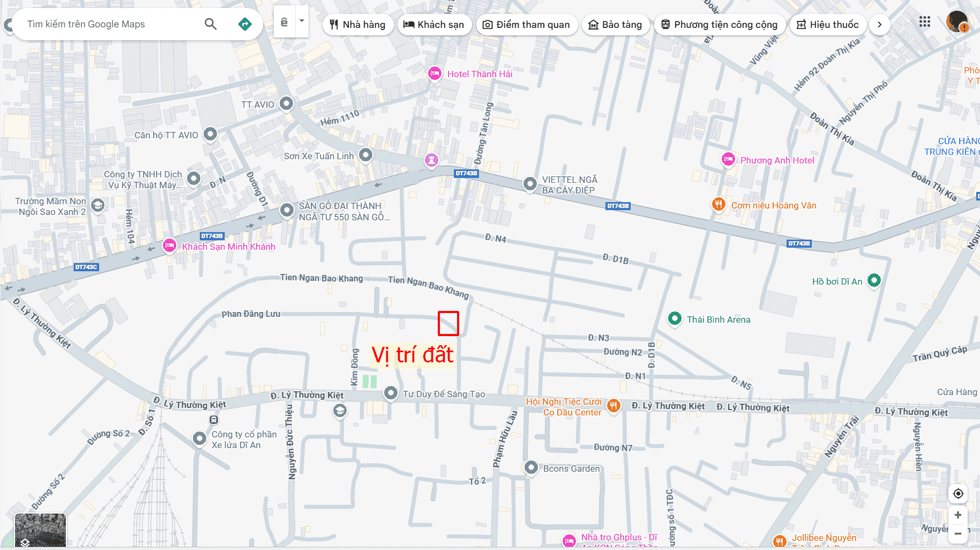Click the Hồ bơi Dĩ An green marker
Viewport: 980px width, 550px height.
pos(874,280)
